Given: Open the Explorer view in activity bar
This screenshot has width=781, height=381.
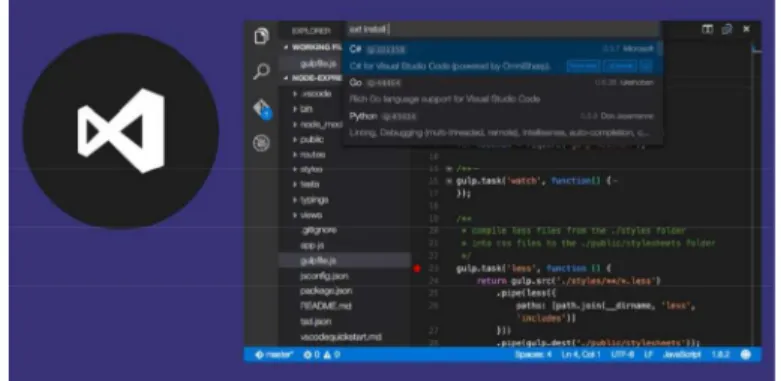Looking at the screenshot, I should (x=261, y=36).
